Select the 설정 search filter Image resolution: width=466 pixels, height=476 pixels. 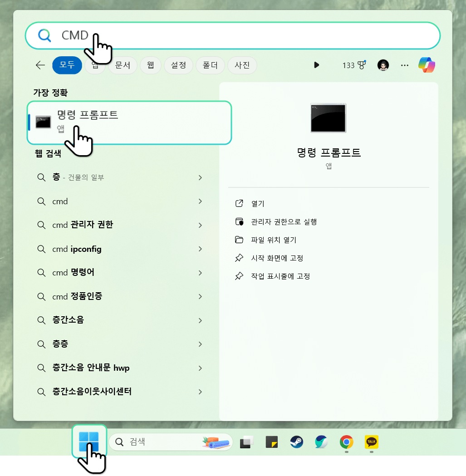click(x=178, y=65)
